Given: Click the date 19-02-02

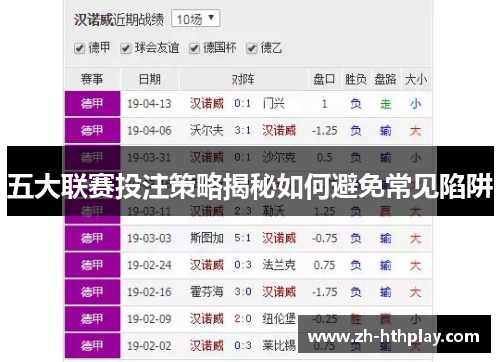Looking at the screenshot, I should [x=149, y=346].
